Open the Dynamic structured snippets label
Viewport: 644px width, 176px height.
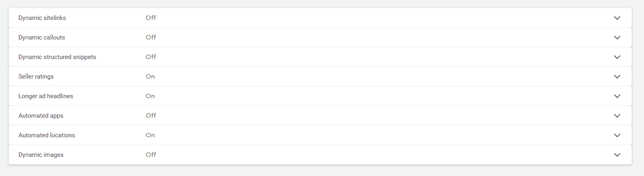click(57, 57)
